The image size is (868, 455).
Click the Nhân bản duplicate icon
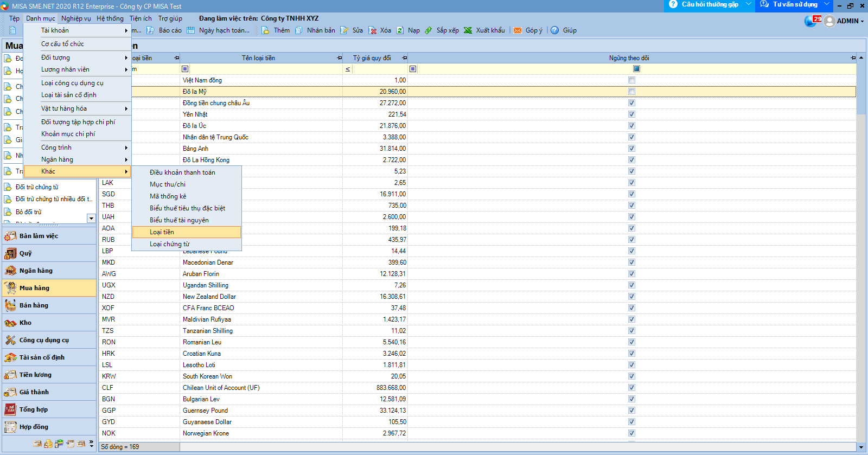click(x=299, y=30)
